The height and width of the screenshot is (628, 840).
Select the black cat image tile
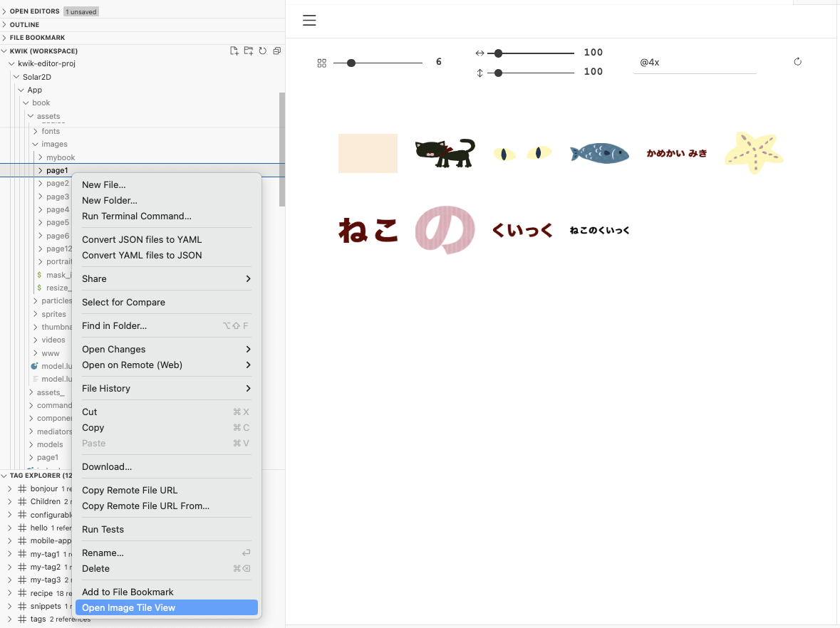pyautogui.click(x=445, y=153)
